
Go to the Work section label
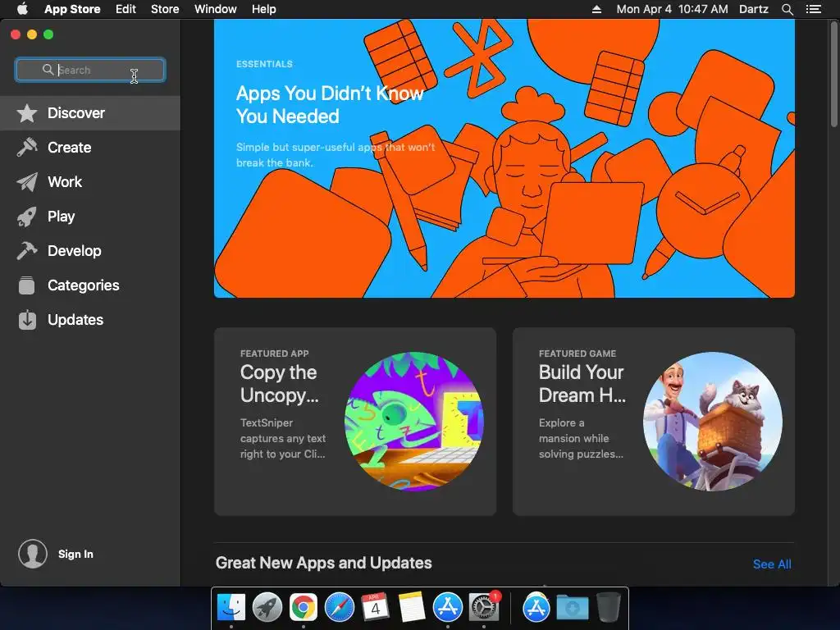point(65,182)
